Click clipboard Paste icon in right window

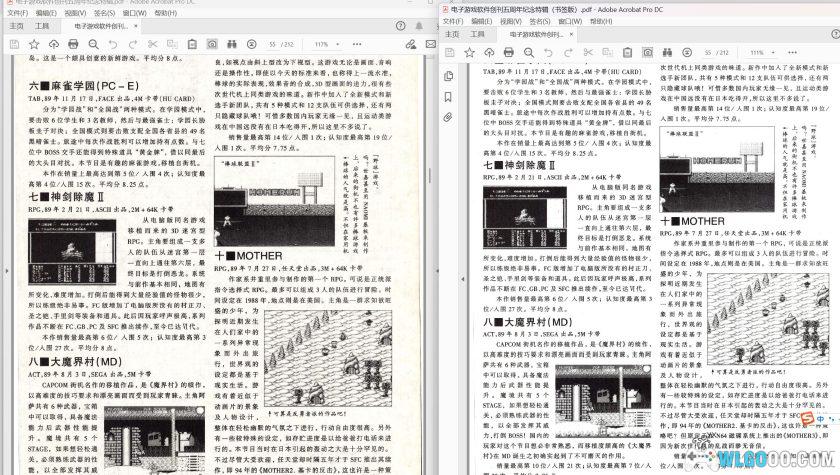coord(628,52)
